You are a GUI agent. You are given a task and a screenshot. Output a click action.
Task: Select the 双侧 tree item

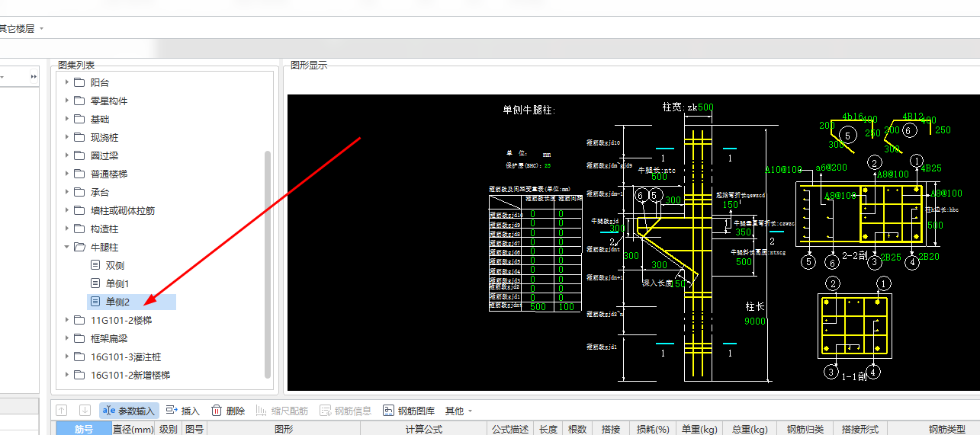[115, 265]
